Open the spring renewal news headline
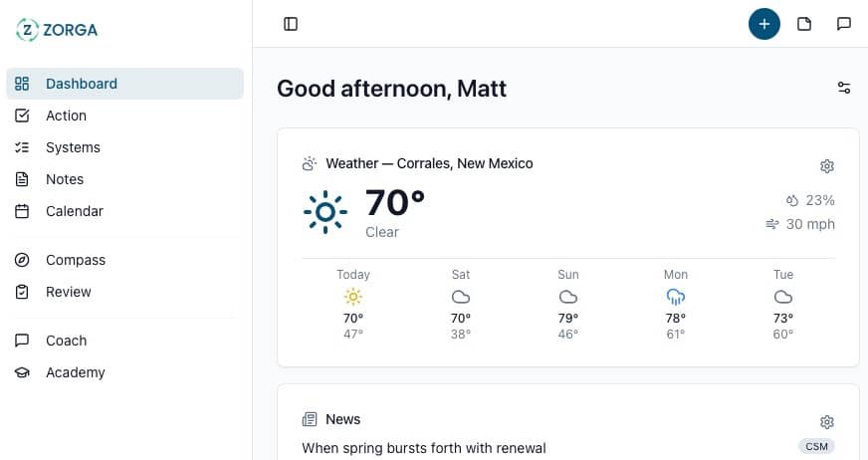The width and height of the screenshot is (868, 460). tap(424, 448)
